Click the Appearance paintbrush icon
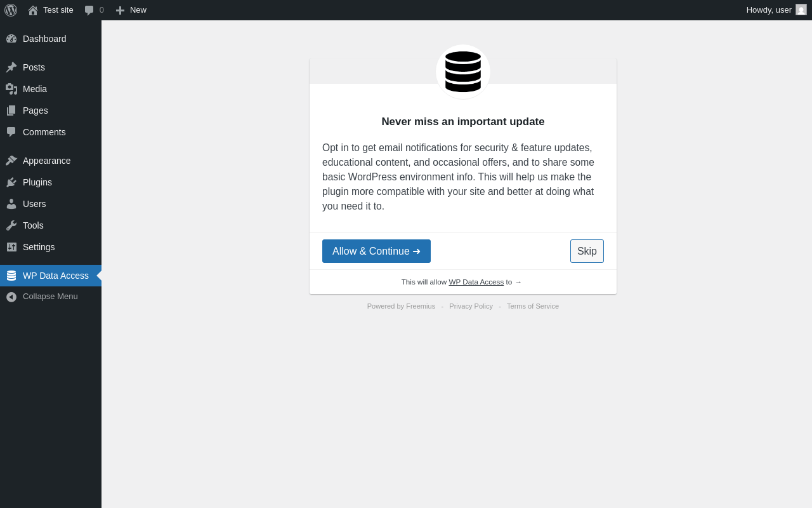This screenshot has height=508, width=812. pyautogui.click(x=11, y=161)
